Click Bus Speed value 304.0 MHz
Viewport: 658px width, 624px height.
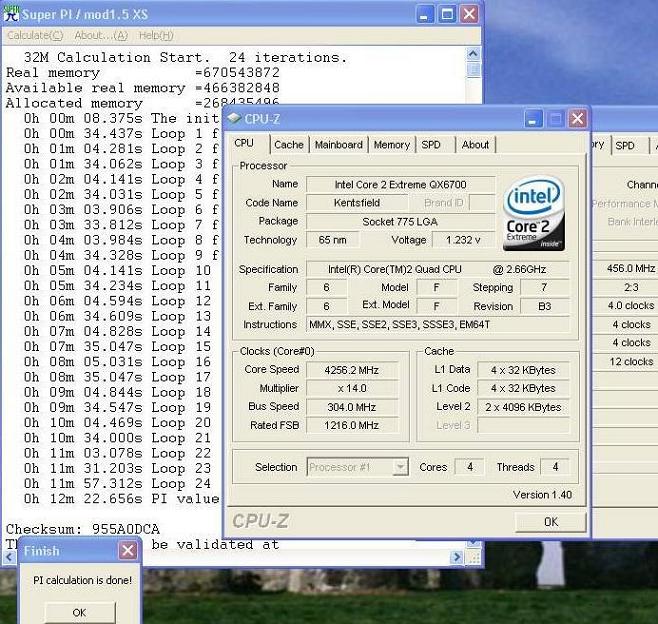coord(352,407)
